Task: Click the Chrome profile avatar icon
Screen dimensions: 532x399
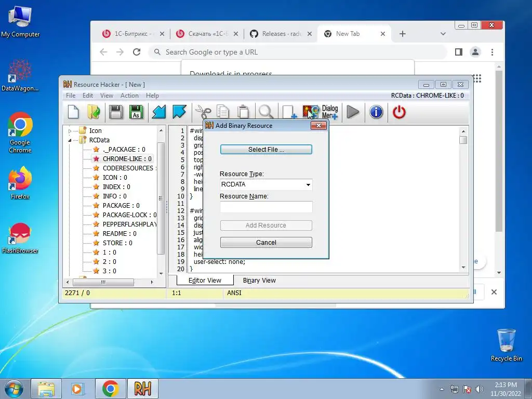Action: point(475,52)
